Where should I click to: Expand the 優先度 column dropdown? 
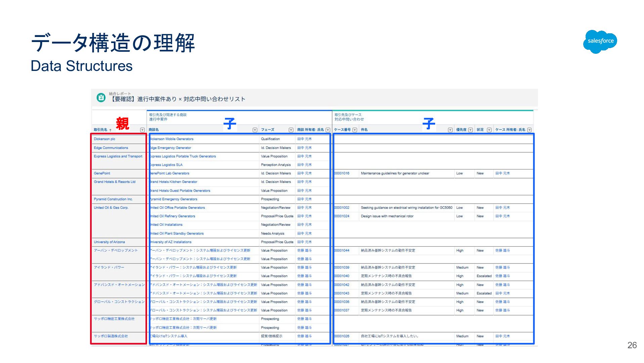(x=470, y=130)
